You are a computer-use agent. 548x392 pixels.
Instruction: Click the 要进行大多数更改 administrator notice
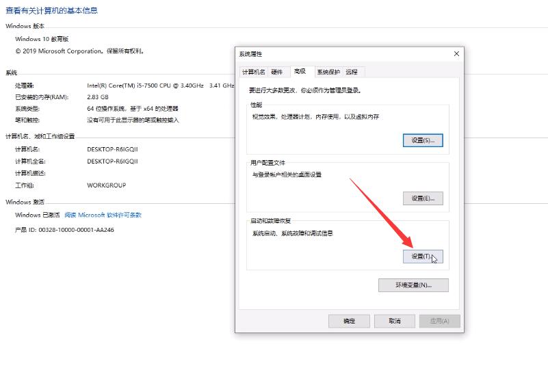305,90
